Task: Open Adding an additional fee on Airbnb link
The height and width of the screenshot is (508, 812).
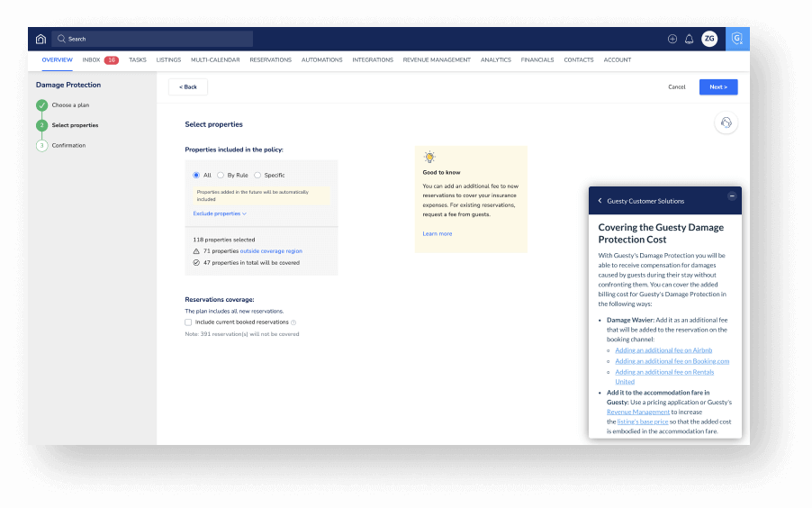Action: click(x=663, y=350)
